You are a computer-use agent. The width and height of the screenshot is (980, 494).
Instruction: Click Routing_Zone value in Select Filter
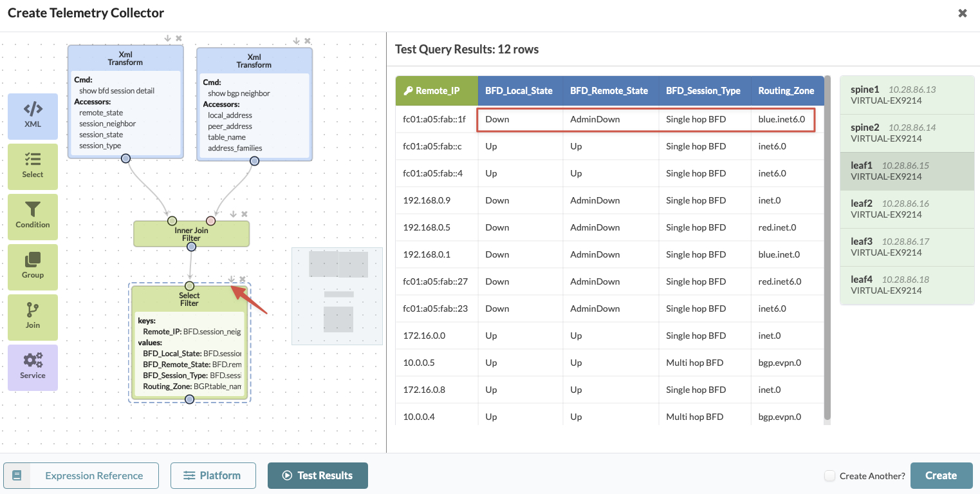click(192, 386)
